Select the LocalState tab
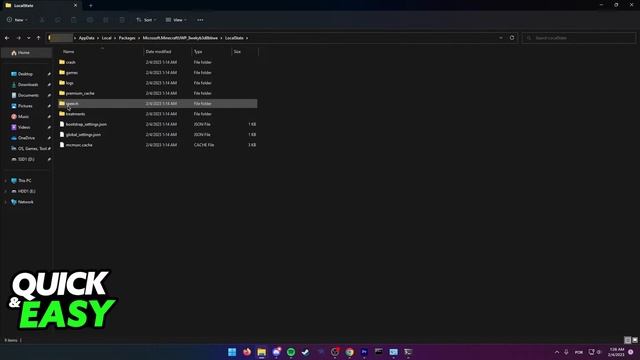The image size is (640, 360). coord(41,5)
